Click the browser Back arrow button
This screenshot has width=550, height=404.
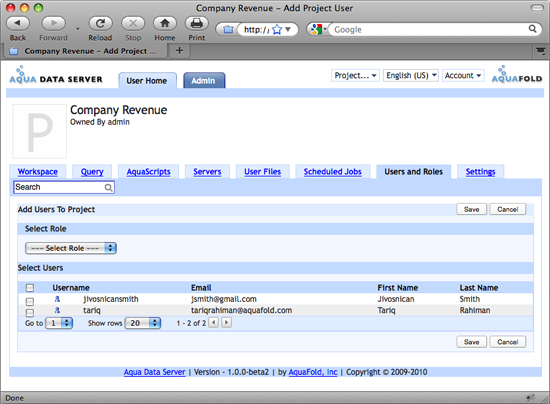tap(18, 23)
